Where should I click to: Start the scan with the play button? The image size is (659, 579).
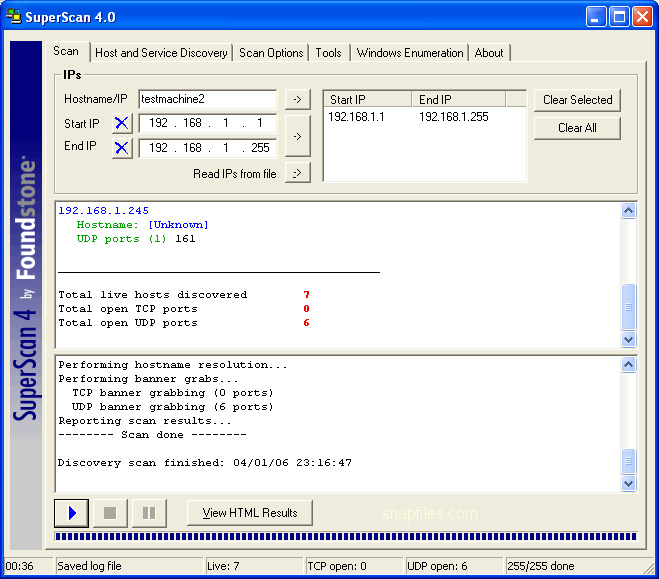71,513
